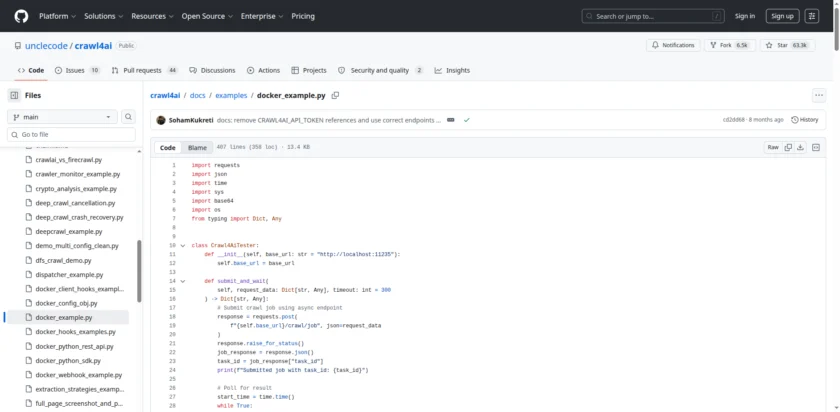
Task: Open the Projects tab
Action: click(x=309, y=70)
